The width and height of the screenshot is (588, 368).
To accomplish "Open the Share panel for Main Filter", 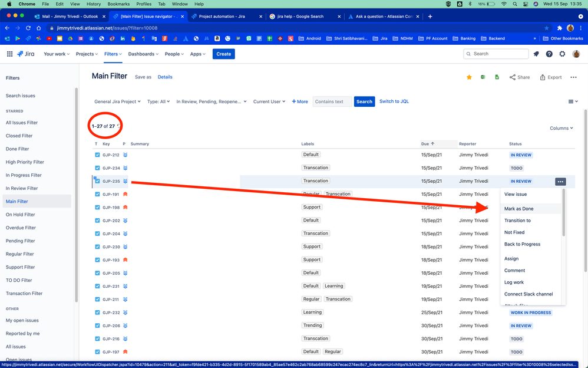I will point(519,77).
